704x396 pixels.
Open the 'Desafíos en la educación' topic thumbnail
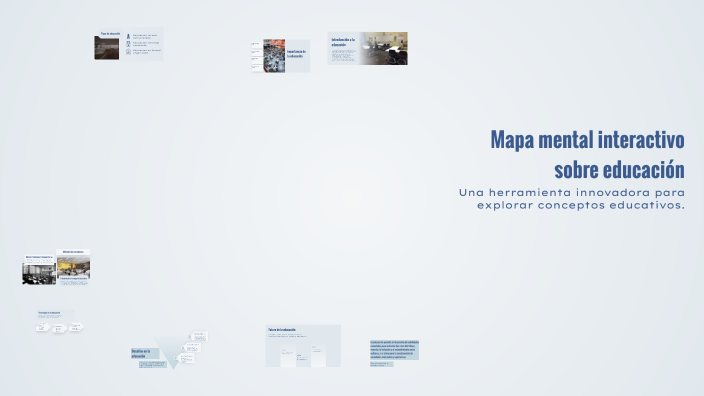click(x=169, y=350)
